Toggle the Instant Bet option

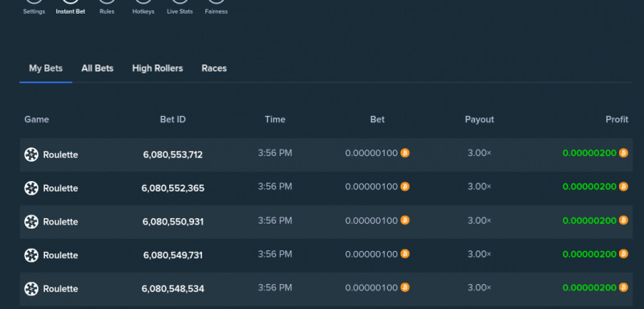click(71, 8)
